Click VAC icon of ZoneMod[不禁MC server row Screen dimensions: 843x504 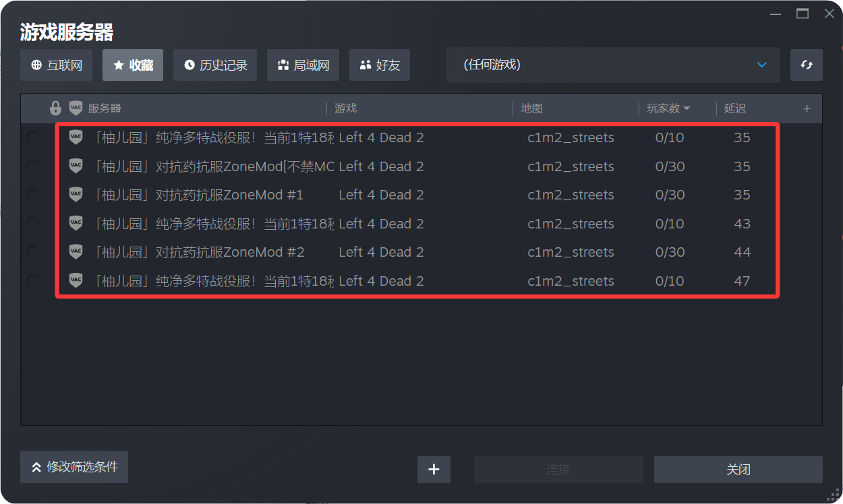pyautogui.click(x=76, y=166)
